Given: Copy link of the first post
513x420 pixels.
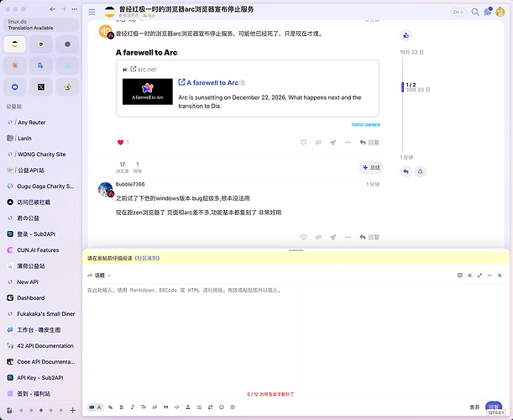Looking at the screenshot, I should (318, 143).
